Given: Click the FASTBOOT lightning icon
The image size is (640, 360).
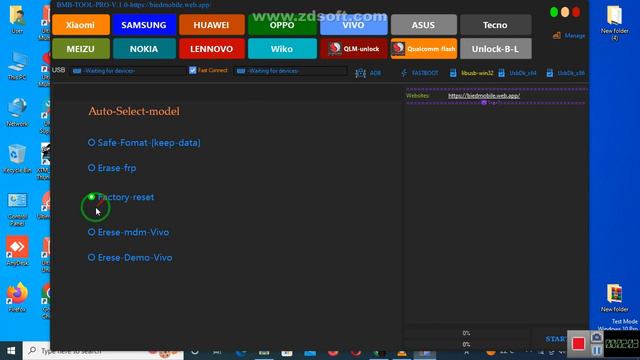Looking at the screenshot, I should 404,73.
